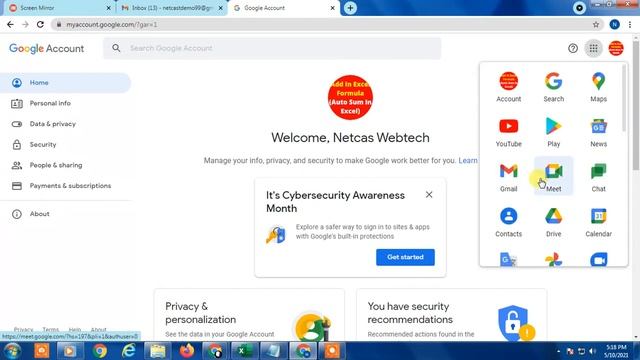Screen dimensions: 640x360
Task: Click the large profile picture on Home
Action: [350, 98]
